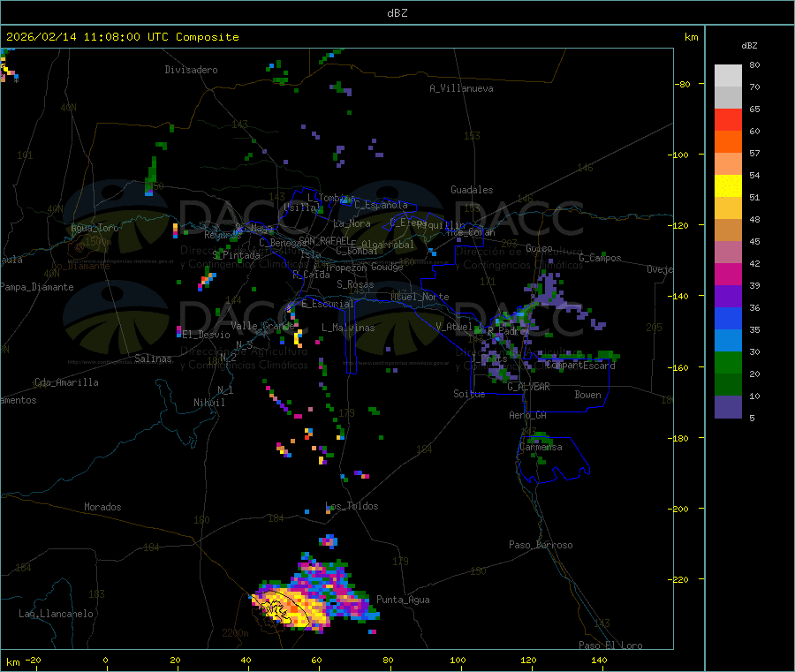
Task: Select the magenta 39–42 dBZ legend swatch
Action: [x=728, y=274]
